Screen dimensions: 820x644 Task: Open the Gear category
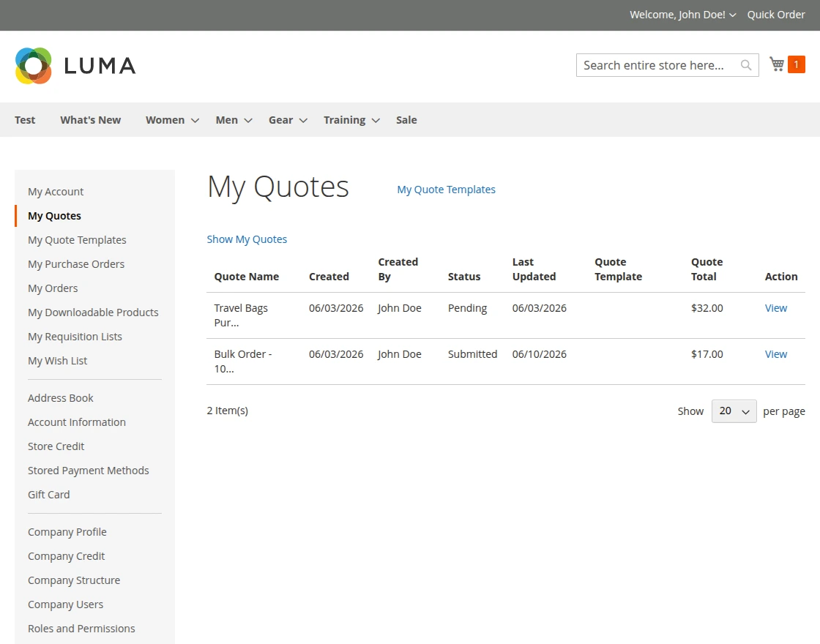pyautogui.click(x=281, y=120)
